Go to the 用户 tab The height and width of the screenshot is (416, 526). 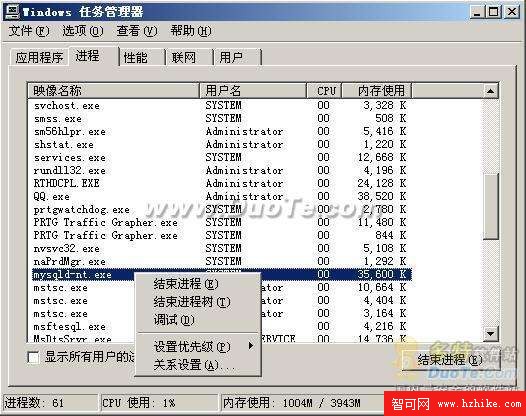pyautogui.click(x=238, y=57)
